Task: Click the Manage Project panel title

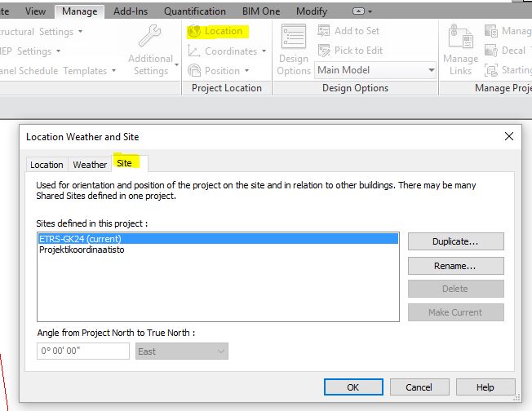Action: pyautogui.click(x=503, y=88)
